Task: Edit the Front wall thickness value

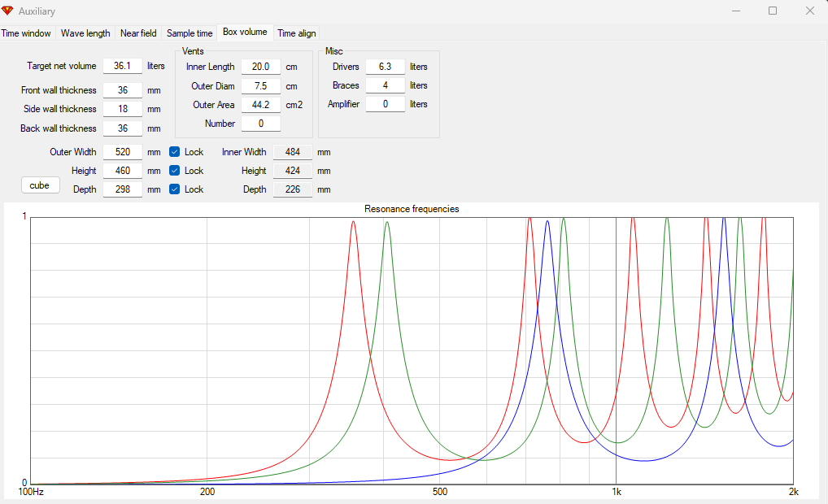Action: (123, 90)
